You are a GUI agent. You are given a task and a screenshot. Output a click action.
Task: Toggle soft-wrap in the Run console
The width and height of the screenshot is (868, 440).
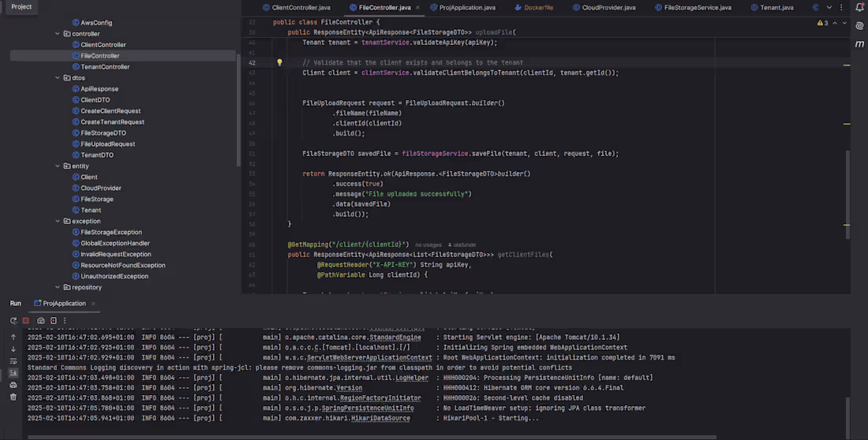(x=13, y=360)
